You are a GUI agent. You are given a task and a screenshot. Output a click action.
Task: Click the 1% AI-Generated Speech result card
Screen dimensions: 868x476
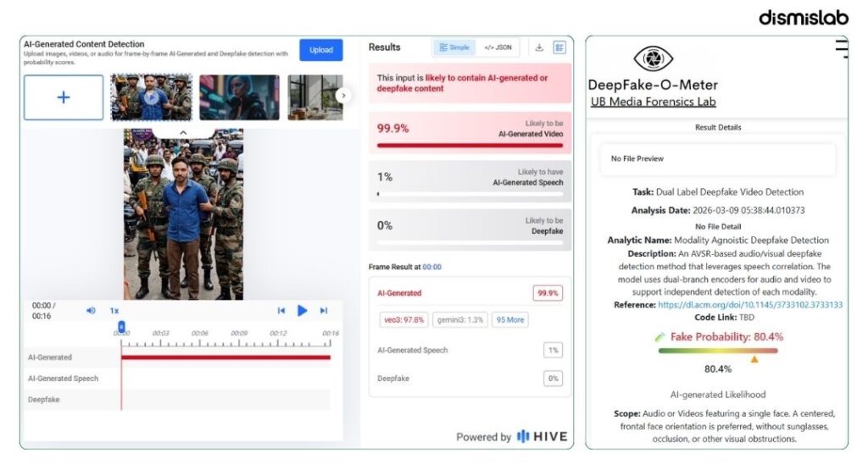(470, 182)
